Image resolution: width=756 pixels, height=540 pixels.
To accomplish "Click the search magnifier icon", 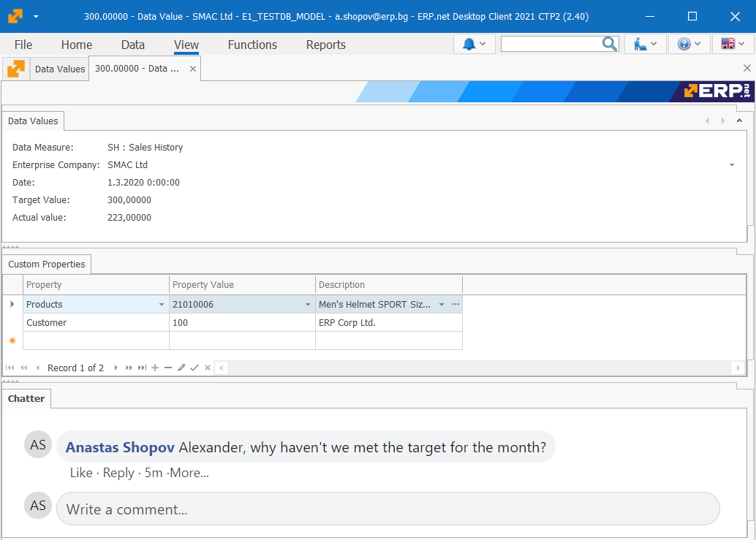I will pos(609,44).
